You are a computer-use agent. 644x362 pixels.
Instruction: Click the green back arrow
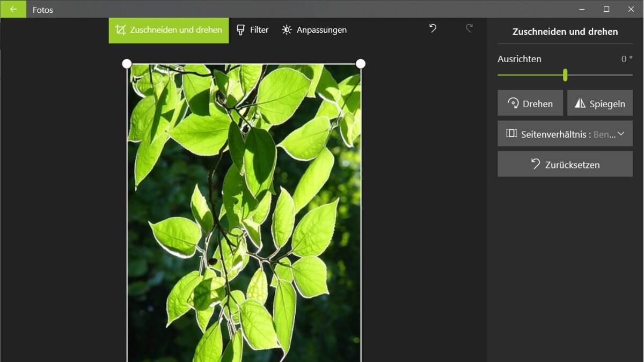click(13, 9)
